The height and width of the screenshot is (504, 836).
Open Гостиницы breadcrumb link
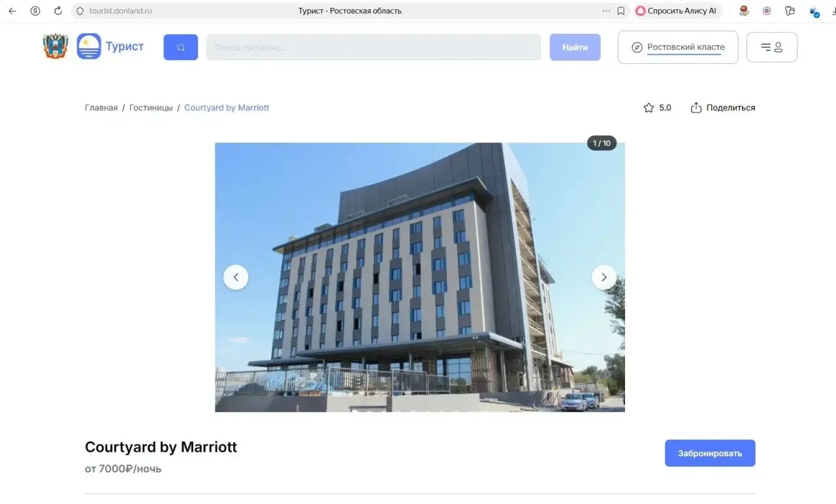coord(151,108)
